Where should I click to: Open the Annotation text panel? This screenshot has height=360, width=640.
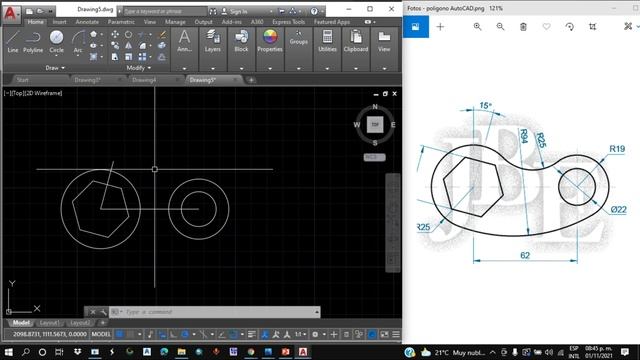pos(184,42)
